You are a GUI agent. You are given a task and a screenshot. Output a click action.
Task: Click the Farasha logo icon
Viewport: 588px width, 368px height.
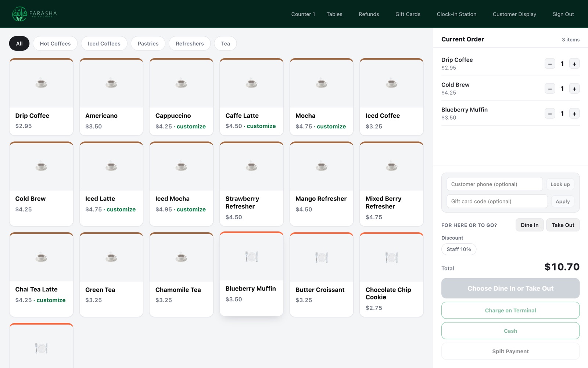point(19,14)
